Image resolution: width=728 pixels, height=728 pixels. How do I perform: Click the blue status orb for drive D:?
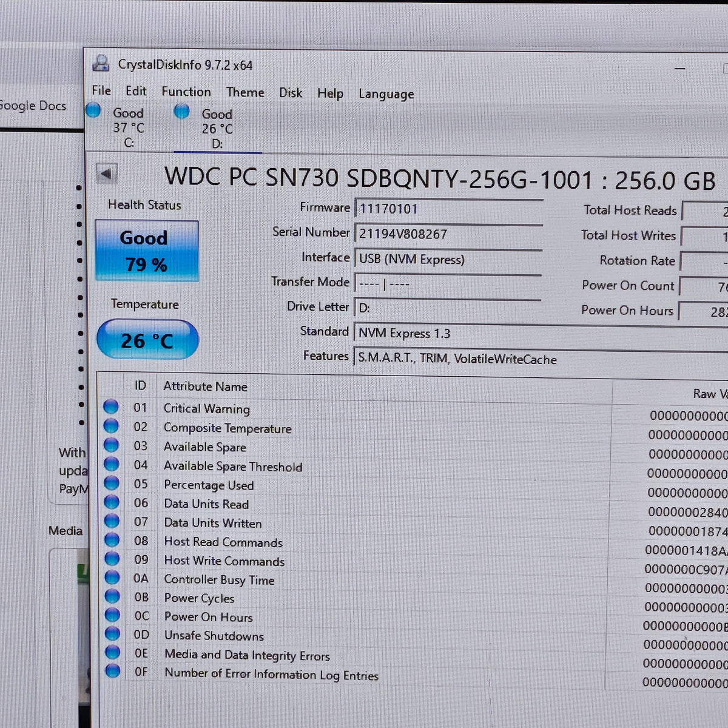click(181, 111)
